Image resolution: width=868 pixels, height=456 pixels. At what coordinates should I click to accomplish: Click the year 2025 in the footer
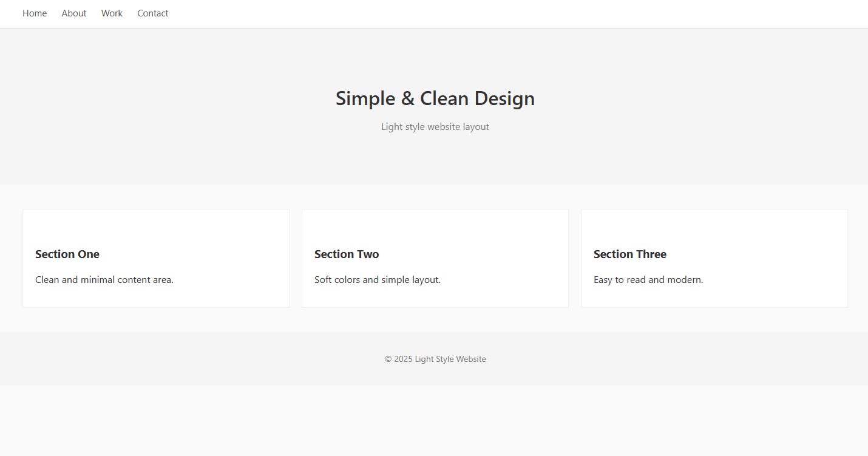coord(403,359)
